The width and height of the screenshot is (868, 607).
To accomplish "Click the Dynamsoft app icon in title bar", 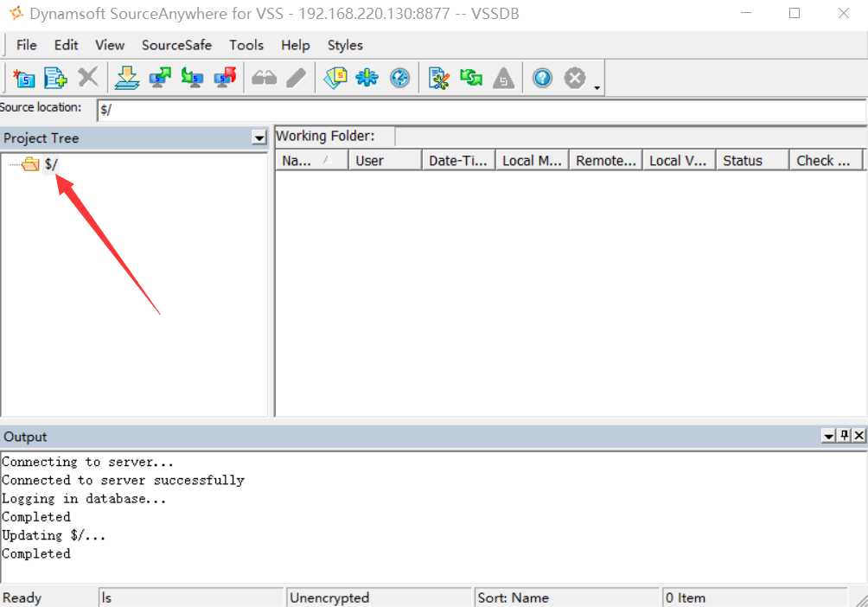I will point(16,13).
